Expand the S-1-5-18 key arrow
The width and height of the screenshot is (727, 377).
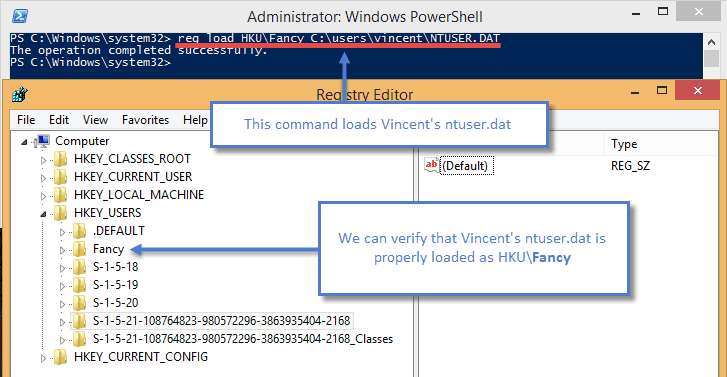pos(62,268)
